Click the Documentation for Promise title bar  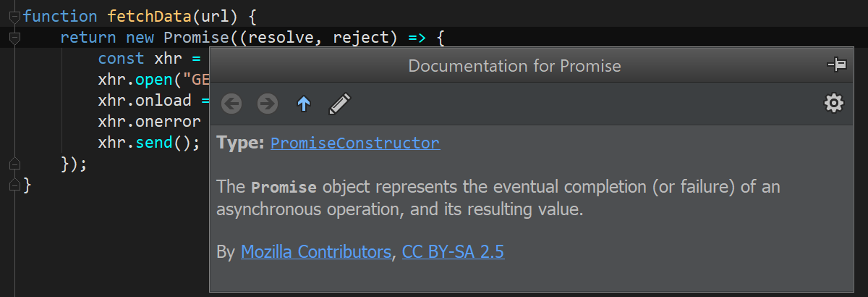pos(514,66)
